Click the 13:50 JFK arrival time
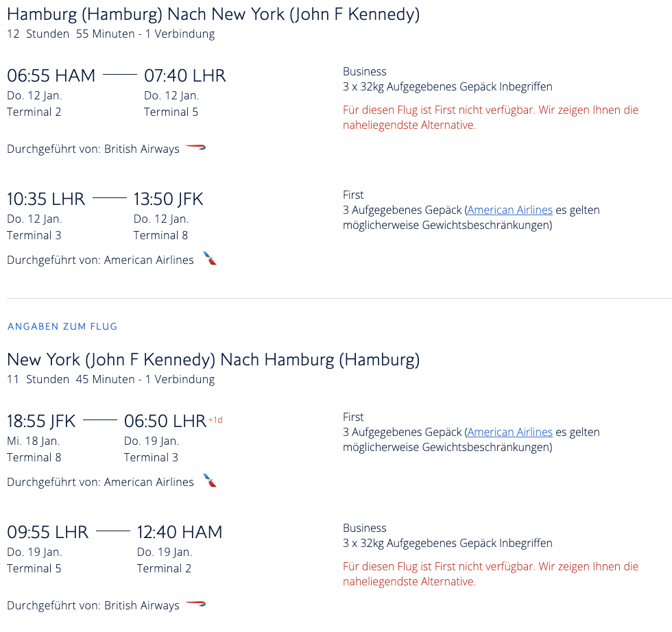Image resolution: width=672 pixels, height=632 pixels. pos(168,199)
